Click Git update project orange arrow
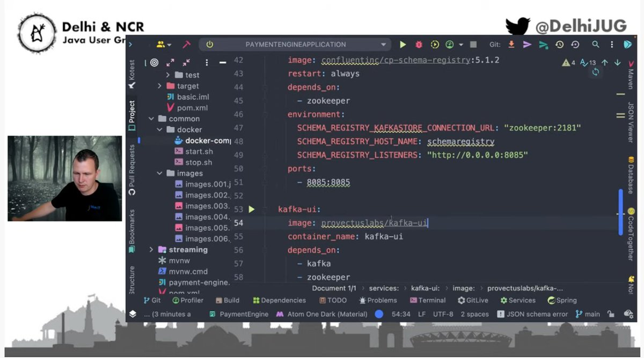644x358 pixels. coord(511,44)
